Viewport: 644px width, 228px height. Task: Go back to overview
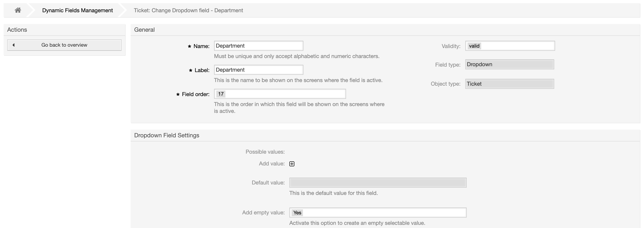(64, 45)
